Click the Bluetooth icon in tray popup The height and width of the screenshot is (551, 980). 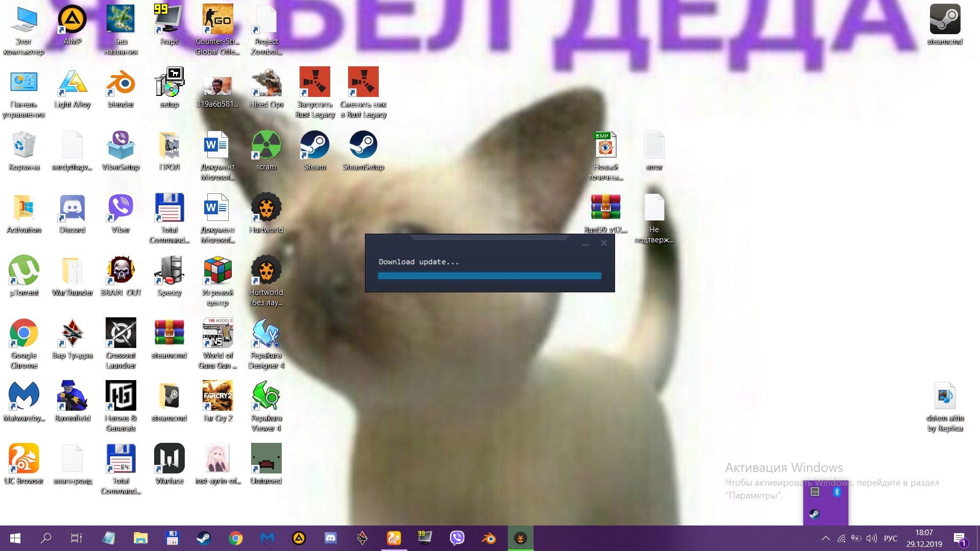click(x=837, y=492)
